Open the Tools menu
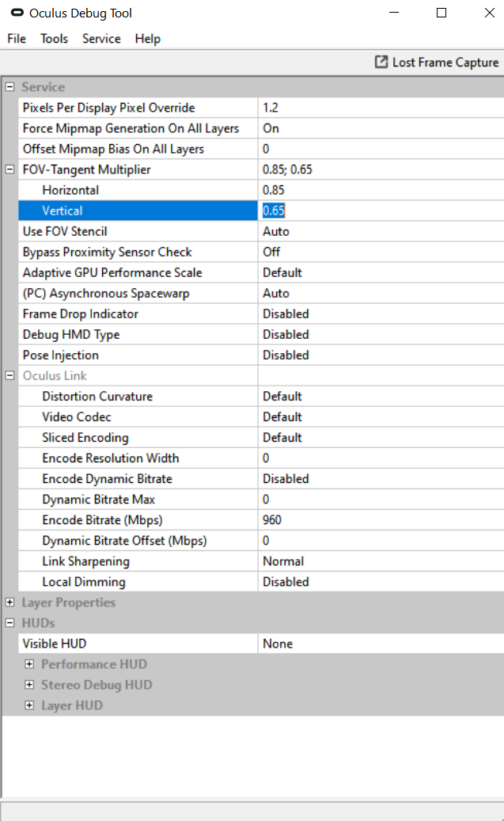This screenshot has height=821, width=504. pyautogui.click(x=55, y=39)
